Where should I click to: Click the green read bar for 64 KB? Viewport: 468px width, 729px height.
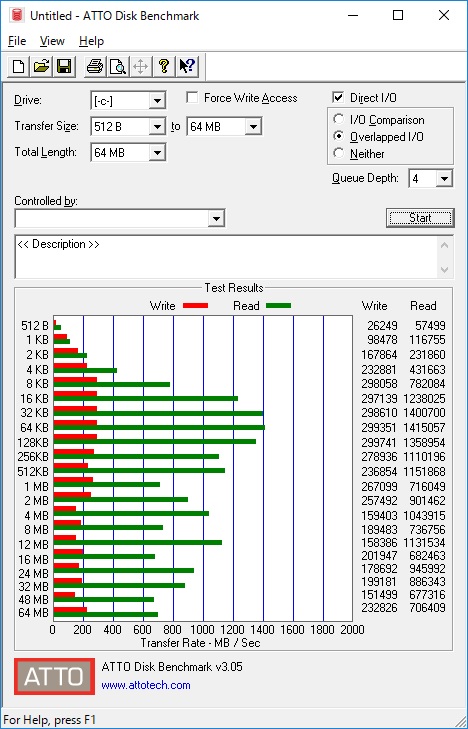tap(159, 428)
